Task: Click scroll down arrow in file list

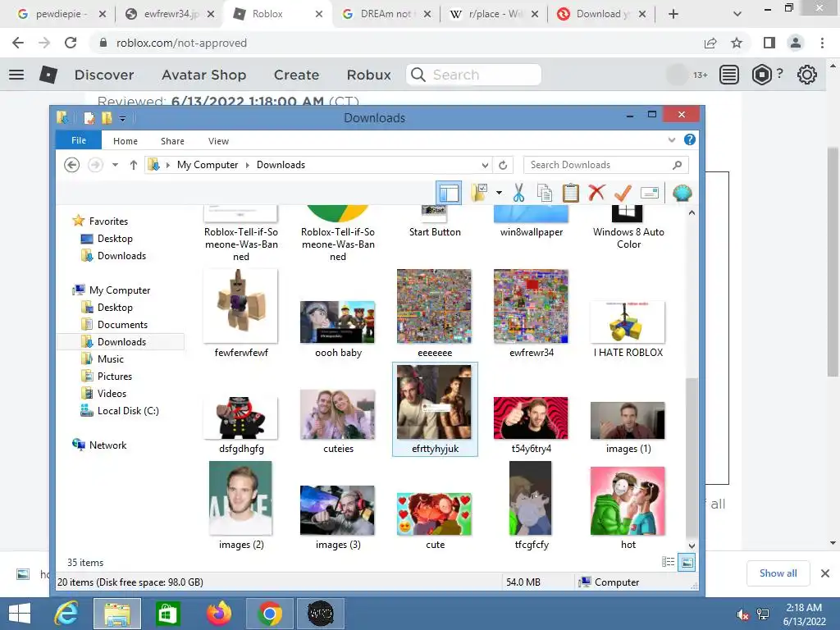Action: point(692,546)
